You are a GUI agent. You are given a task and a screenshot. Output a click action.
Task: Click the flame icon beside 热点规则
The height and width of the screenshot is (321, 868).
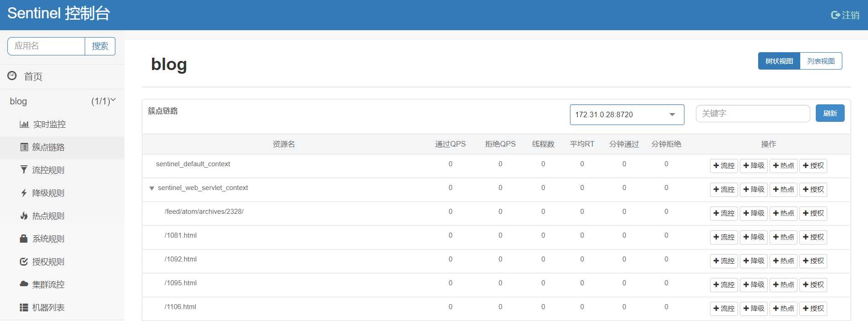(24, 216)
